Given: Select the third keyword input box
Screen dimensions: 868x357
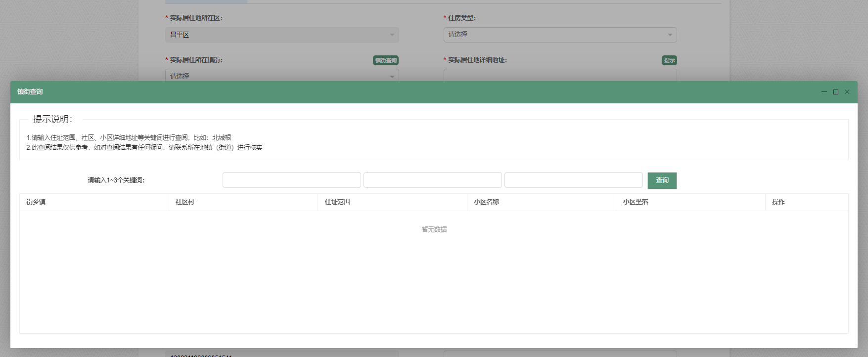Looking at the screenshot, I should 574,180.
